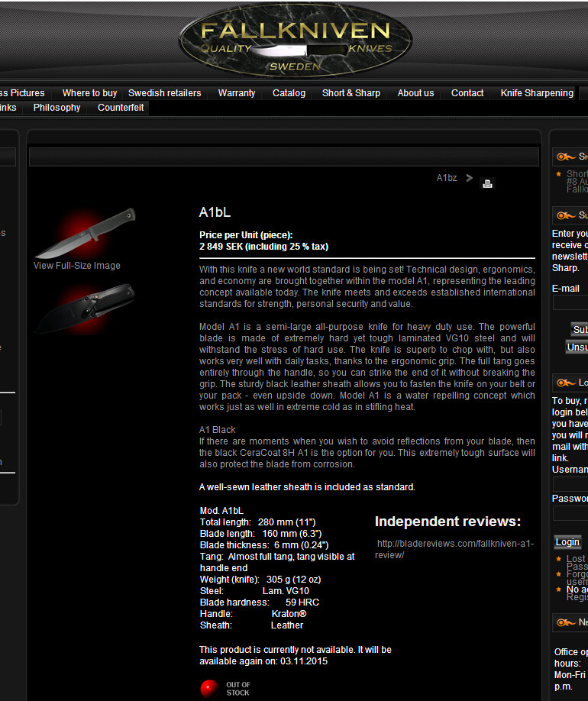Open the knife full-size image thumbnail

point(85,233)
